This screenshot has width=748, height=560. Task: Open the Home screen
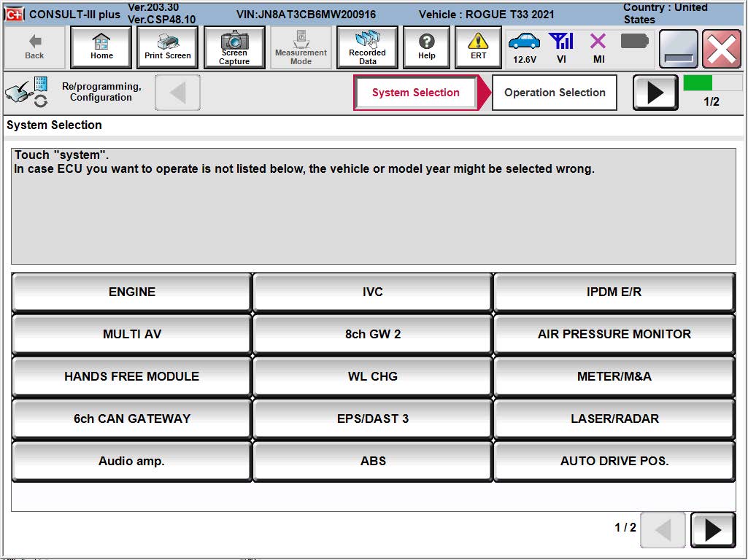coord(101,47)
